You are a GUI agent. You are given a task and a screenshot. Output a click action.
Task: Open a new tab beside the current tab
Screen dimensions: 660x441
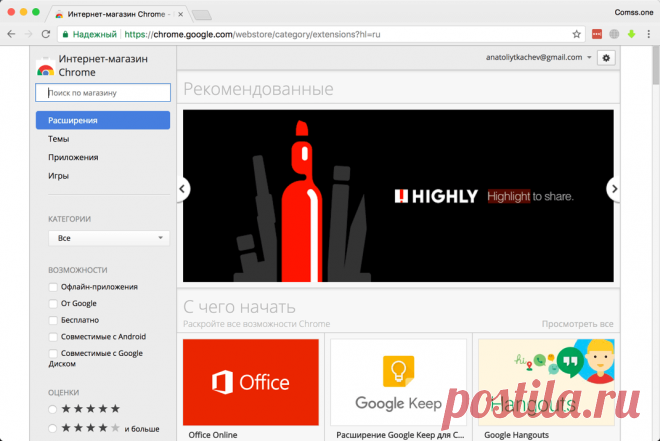202,15
